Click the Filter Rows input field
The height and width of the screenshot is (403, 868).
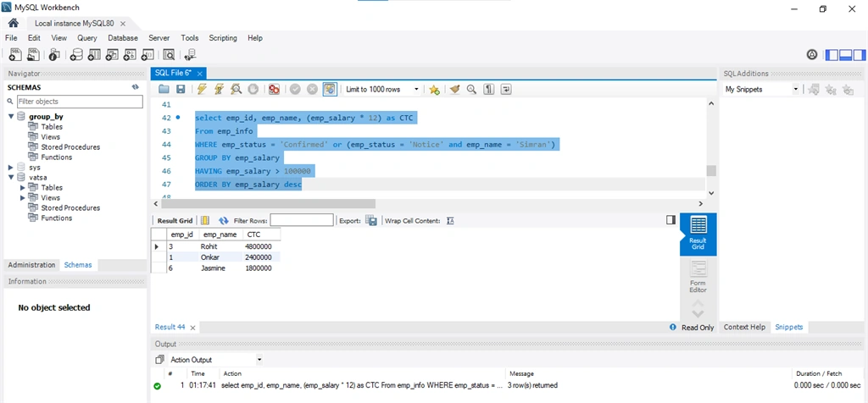(302, 221)
